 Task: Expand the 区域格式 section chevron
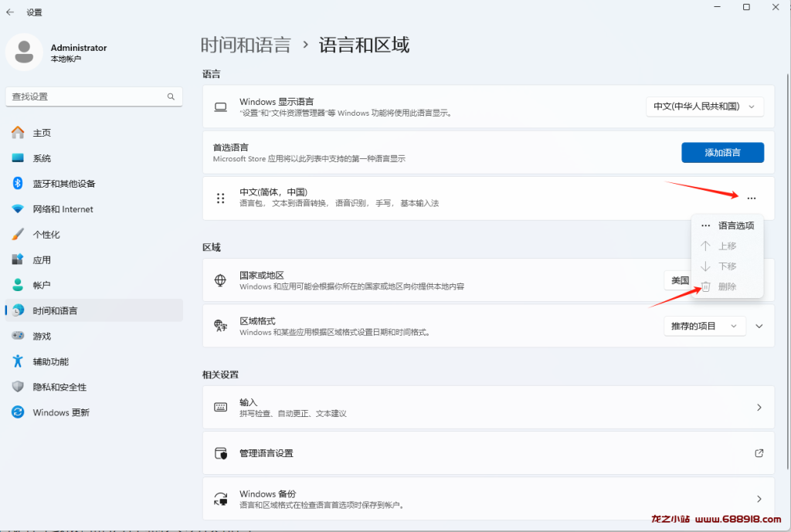click(x=759, y=327)
